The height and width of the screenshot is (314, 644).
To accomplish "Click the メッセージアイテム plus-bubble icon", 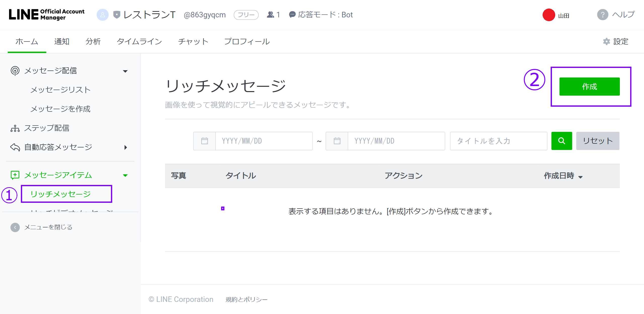I will tap(15, 175).
